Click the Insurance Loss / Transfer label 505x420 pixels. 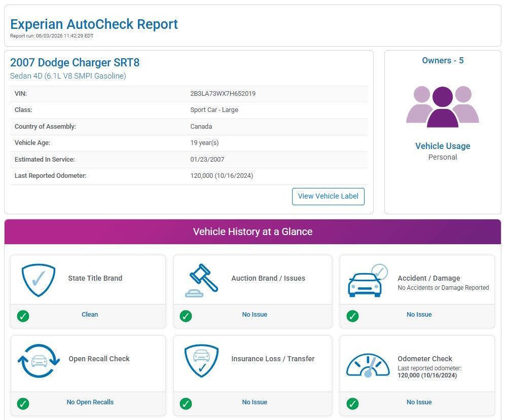pyautogui.click(x=273, y=359)
